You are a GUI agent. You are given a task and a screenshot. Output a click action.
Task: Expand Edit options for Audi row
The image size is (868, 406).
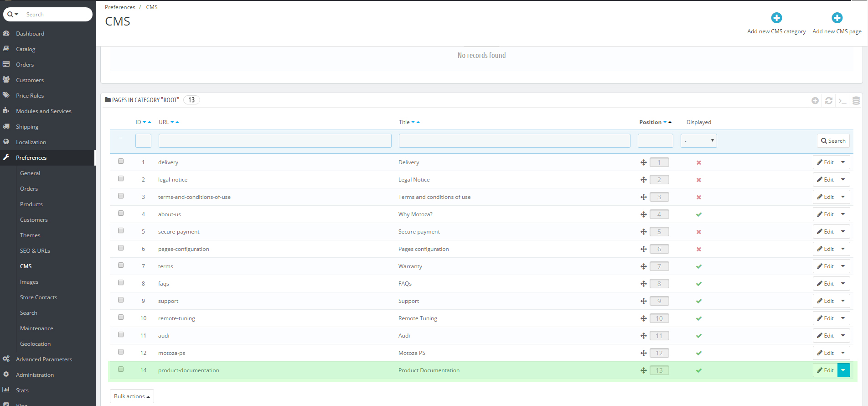click(x=843, y=336)
